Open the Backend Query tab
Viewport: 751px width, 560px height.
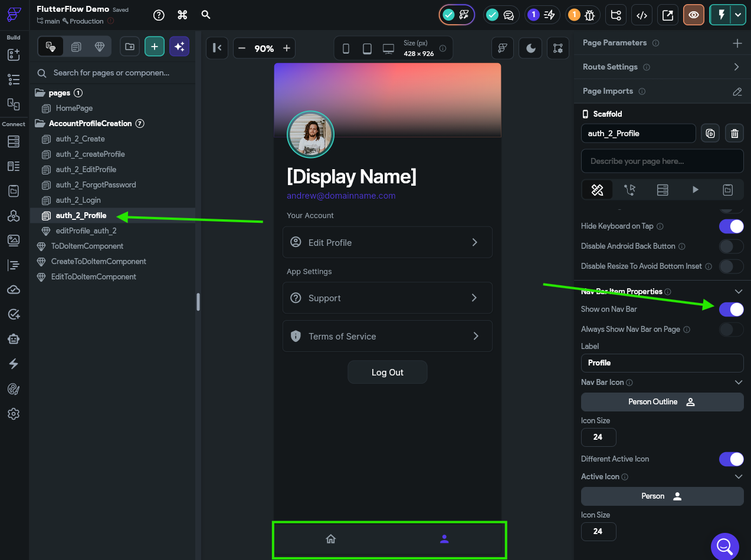click(663, 190)
